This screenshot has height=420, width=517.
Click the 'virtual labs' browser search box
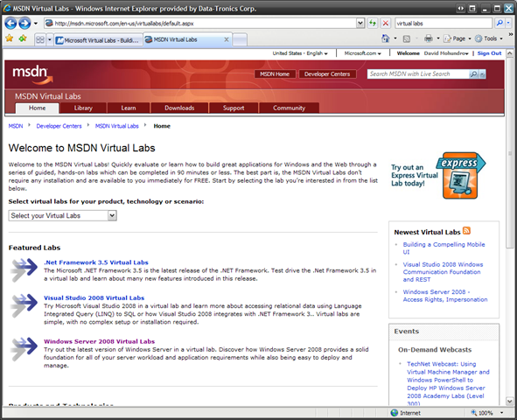(444, 23)
